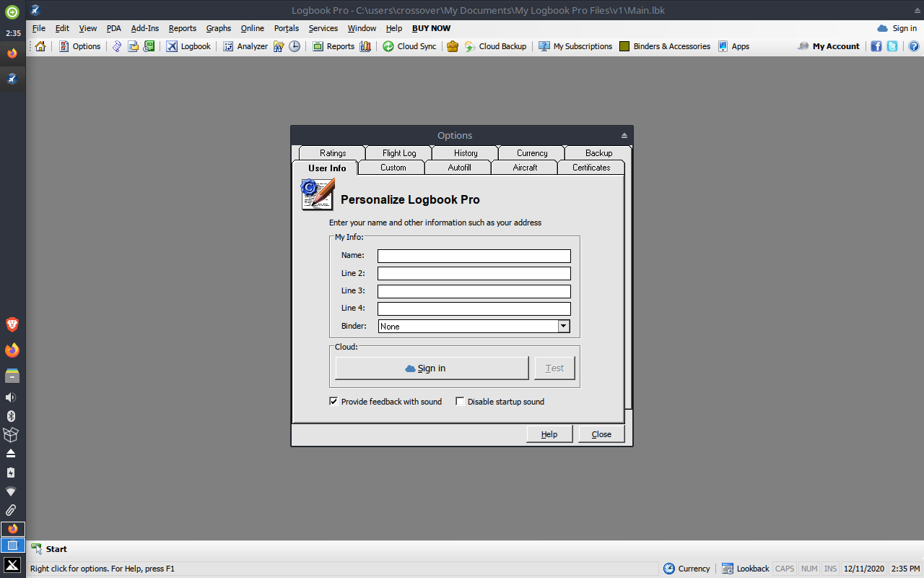Click the bar chart graphs icon
The width and height of the screenshot is (924, 578).
(x=365, y=46)
